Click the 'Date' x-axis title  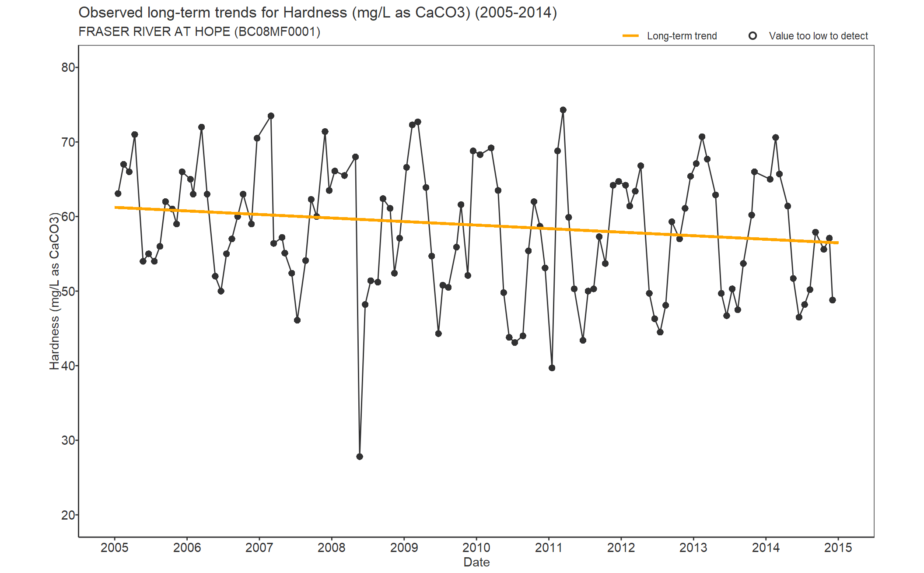(476, 562)
